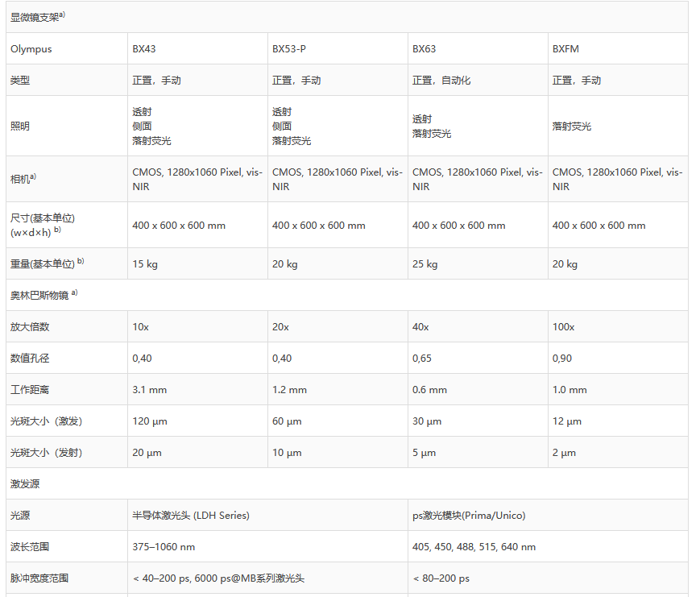700x597 pixels.
Task: Click the "奥林巴斯物镜" section header
Action: point(43,295)
